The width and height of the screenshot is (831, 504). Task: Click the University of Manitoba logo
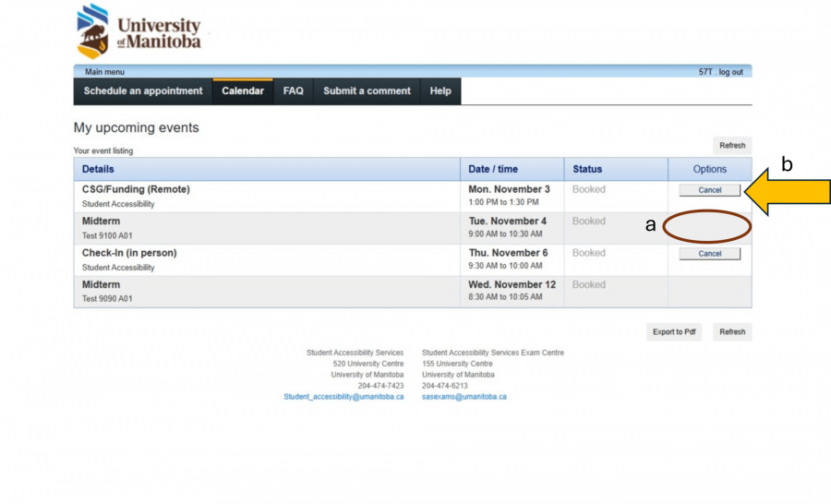point(138,33)
